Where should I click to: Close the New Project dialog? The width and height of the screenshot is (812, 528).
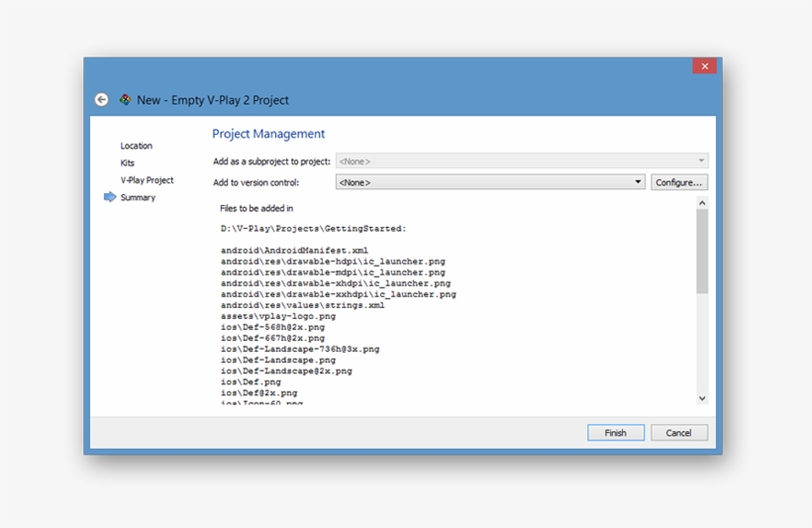[x=704, y=65]
